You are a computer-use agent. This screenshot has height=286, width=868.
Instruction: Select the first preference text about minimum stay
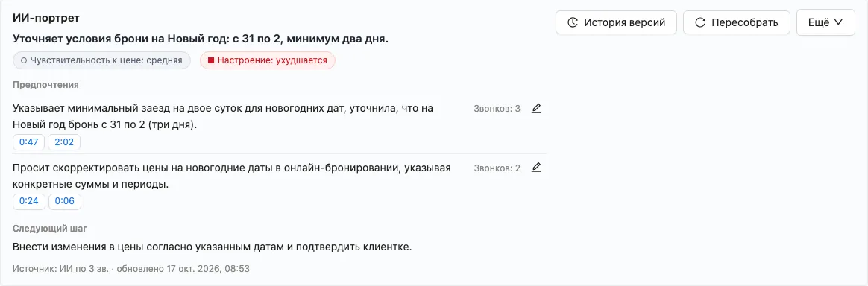(222, 117)
